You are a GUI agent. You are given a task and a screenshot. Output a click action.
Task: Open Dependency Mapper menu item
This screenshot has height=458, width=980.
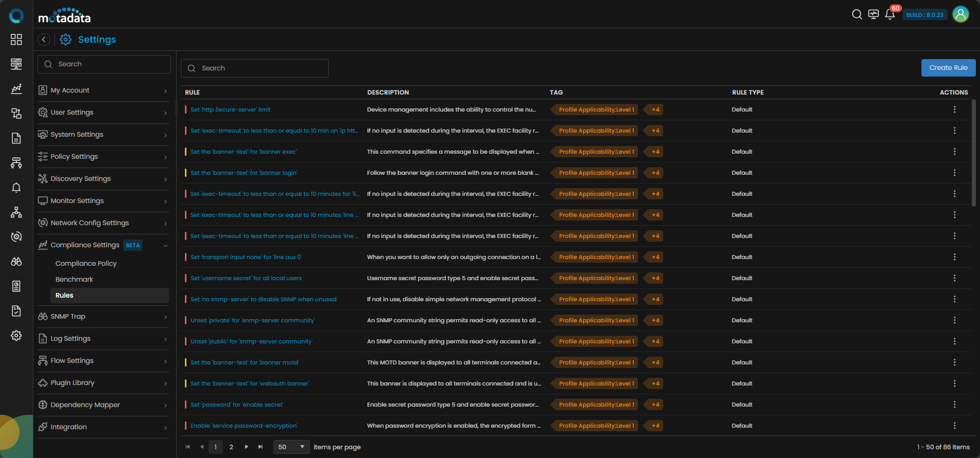click(x=103, y=405)
